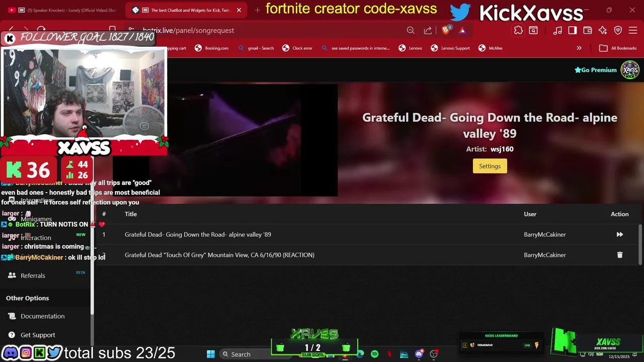Open the McAfee bookmark
The width and height of the screenshot is (644, 362).
[x=490, y=48]
